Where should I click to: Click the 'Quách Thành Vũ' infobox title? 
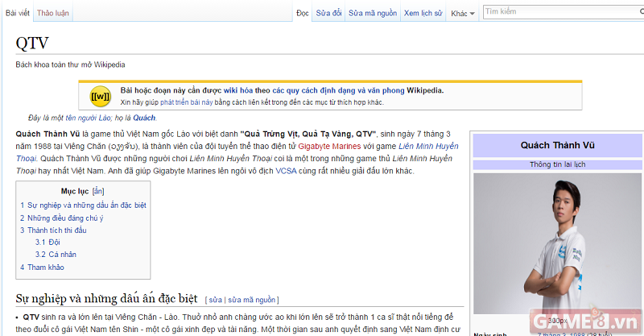click(557, 145)
